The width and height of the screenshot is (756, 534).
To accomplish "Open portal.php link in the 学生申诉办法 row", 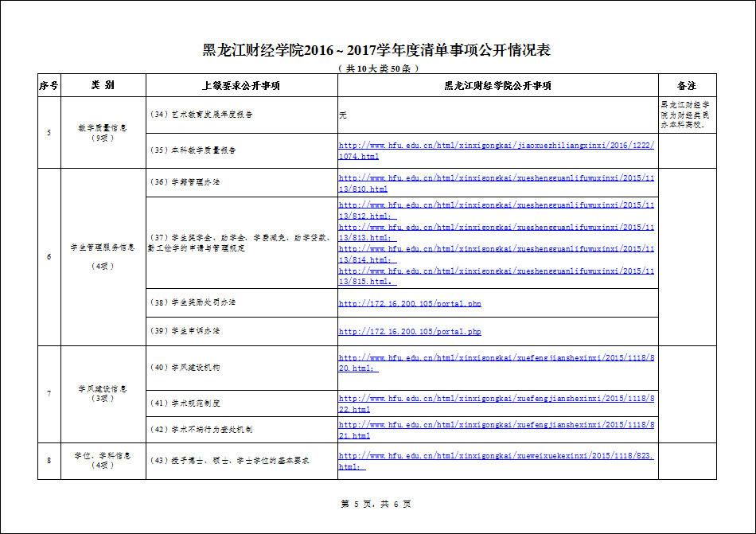I will click(x=410, y=332).
